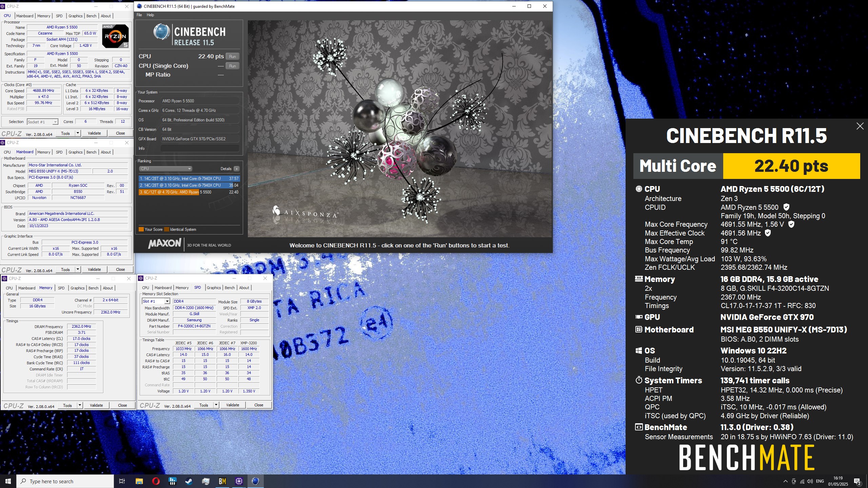Open Meet Now camera tray icon
This screenshot has width=868, height=488.
[x=794, y=481]
